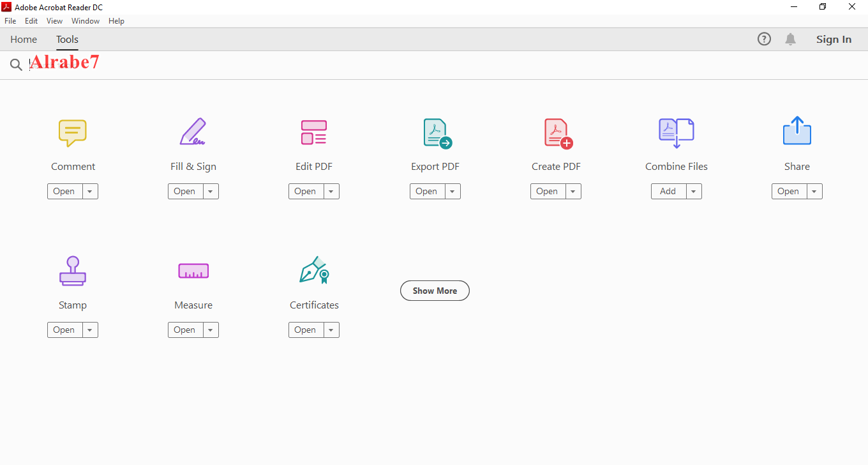Expand the Share dropdown arrow
This screenshot has width=868, height=465.
pos(814,191)
